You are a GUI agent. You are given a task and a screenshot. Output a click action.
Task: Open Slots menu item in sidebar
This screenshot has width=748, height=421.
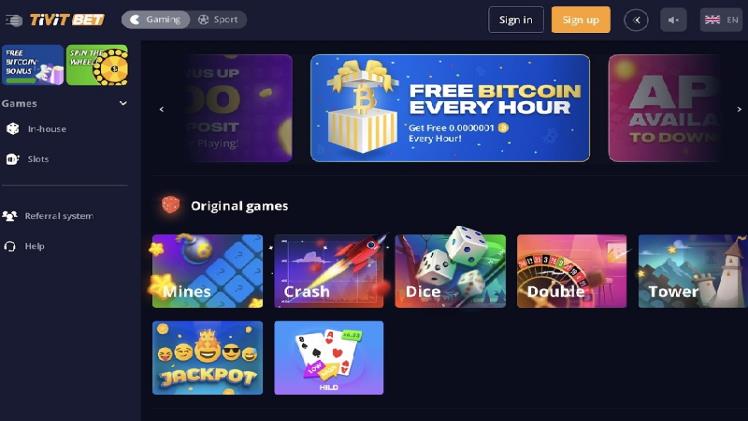(38, 159)
